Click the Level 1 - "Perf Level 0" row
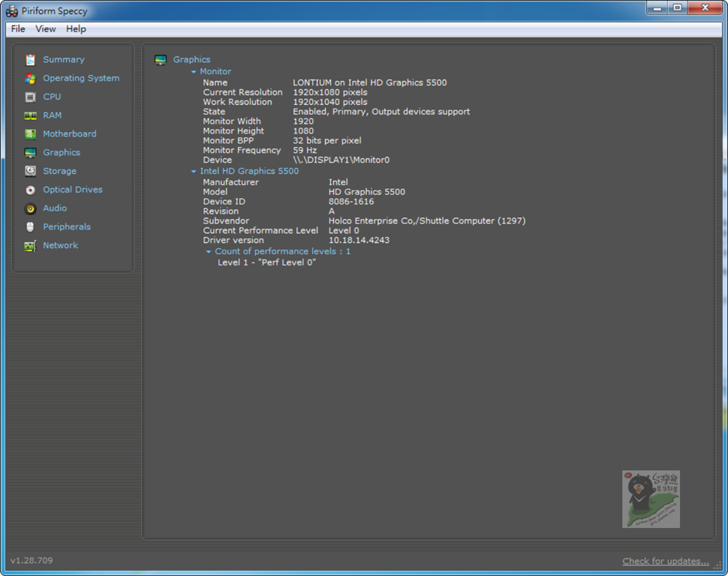This screenshot has width=728, height=576. pyautogui.click(x=267, y=262)
